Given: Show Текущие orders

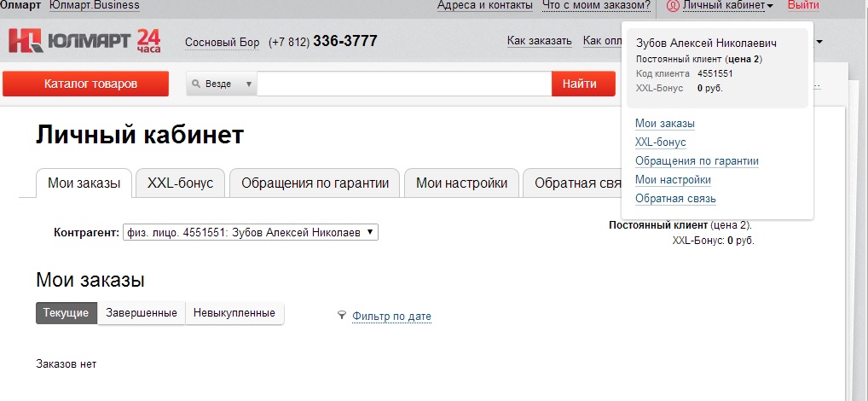Looking at the screenshot, I should point(67,313).
